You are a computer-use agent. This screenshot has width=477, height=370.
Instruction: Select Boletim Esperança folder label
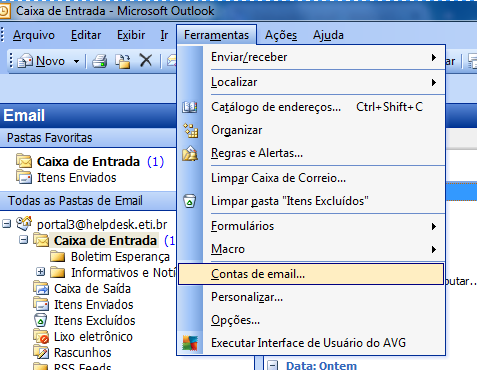(120, 257)
